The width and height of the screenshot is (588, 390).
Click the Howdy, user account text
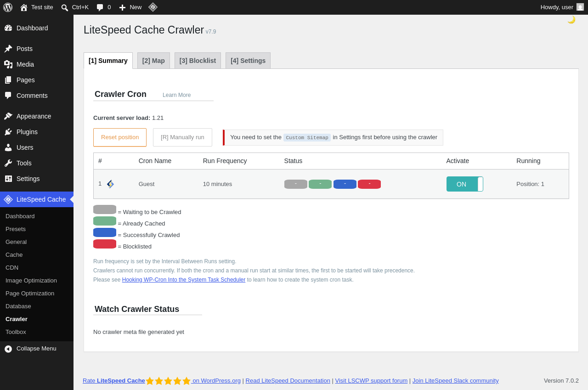point(557,7)
